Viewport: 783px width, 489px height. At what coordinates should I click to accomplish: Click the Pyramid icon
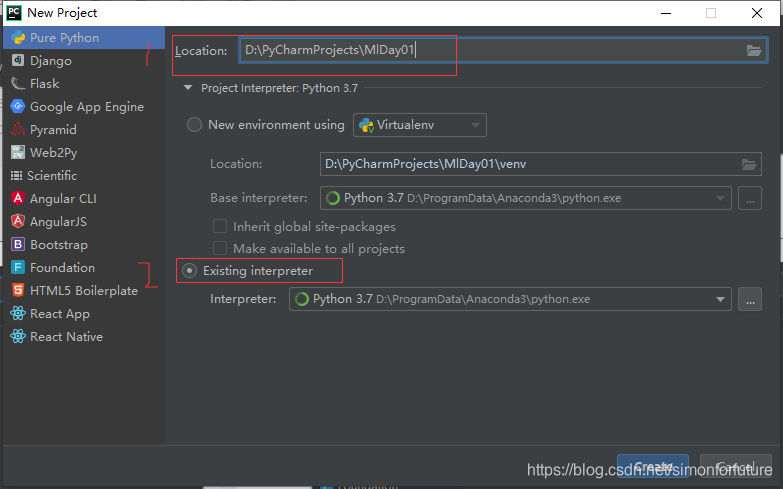(18, 129)
